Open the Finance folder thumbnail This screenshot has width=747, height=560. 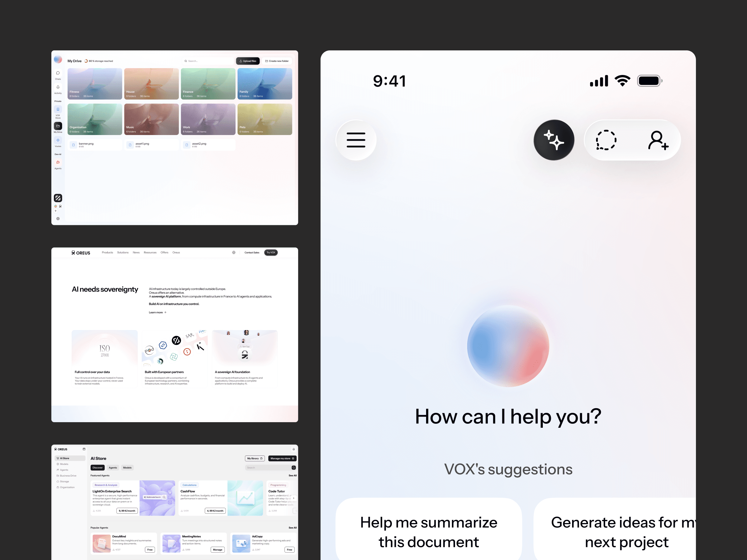tap(208, 84)
